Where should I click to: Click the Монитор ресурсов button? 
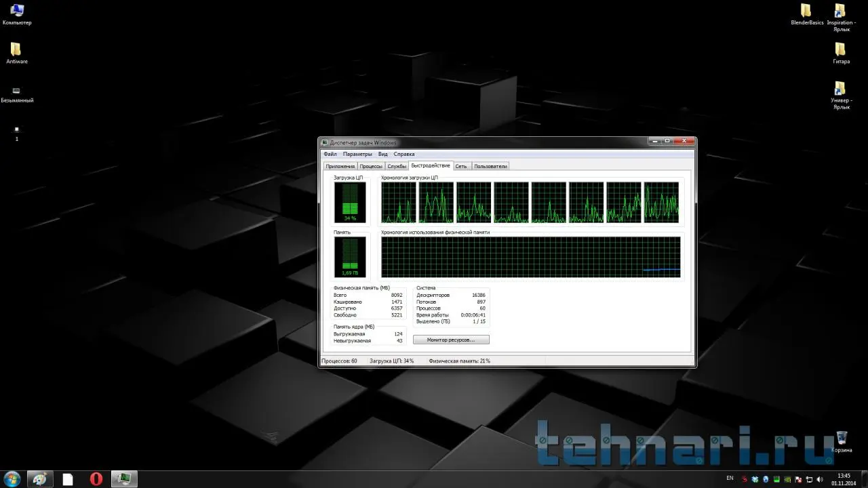(x=451, y=340)
